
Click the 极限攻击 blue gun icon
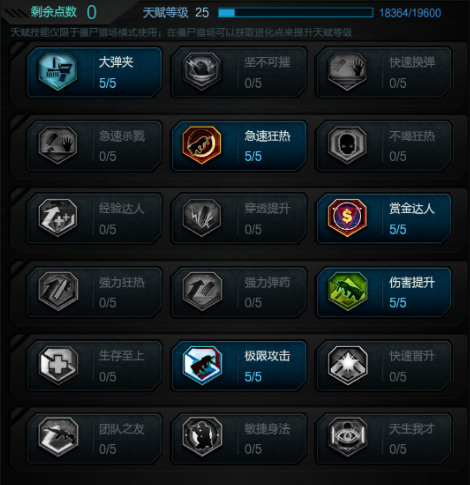(x=202, y=365)
